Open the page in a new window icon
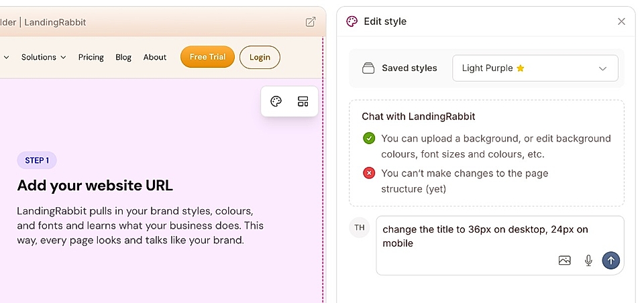The height and width of the screenshot is (303, 644). coord(311,21)
